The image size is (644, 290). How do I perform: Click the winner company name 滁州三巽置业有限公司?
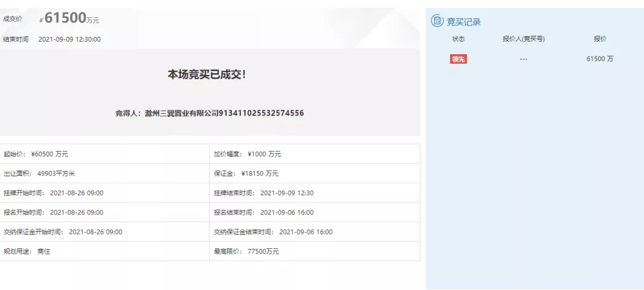pos(182,113)
